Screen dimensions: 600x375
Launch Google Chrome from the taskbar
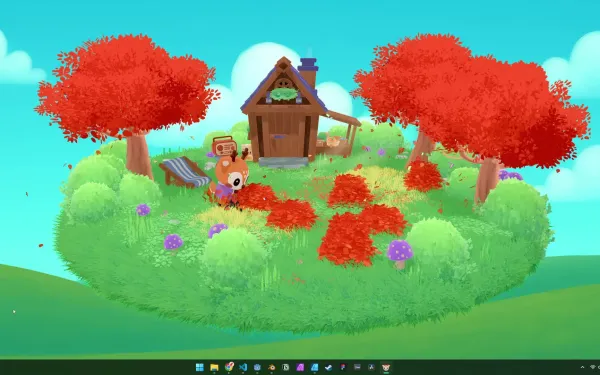click(x=229, y=367)
